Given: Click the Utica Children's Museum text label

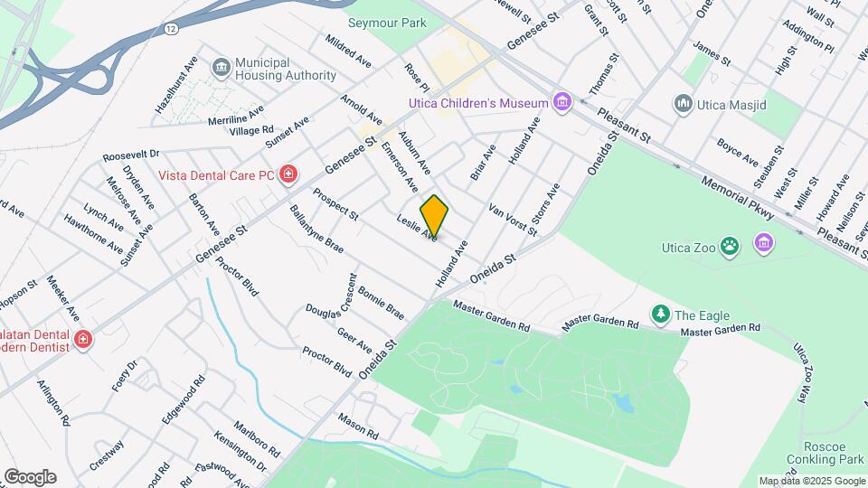Looking at the screenshot, I should (478, 103).
